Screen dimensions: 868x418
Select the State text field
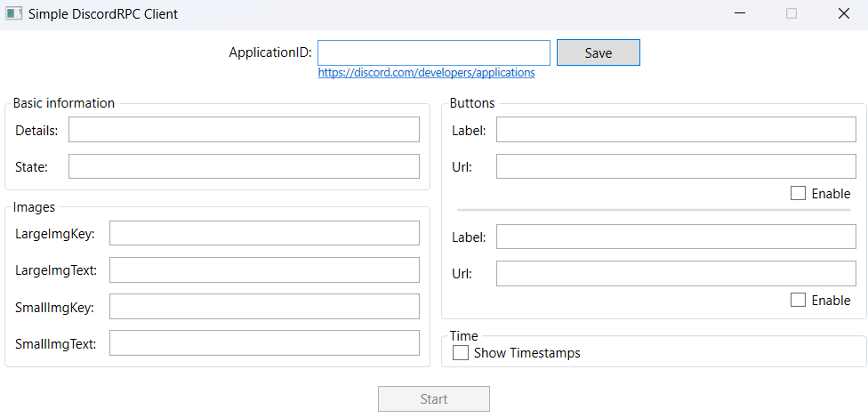(244, 166)
